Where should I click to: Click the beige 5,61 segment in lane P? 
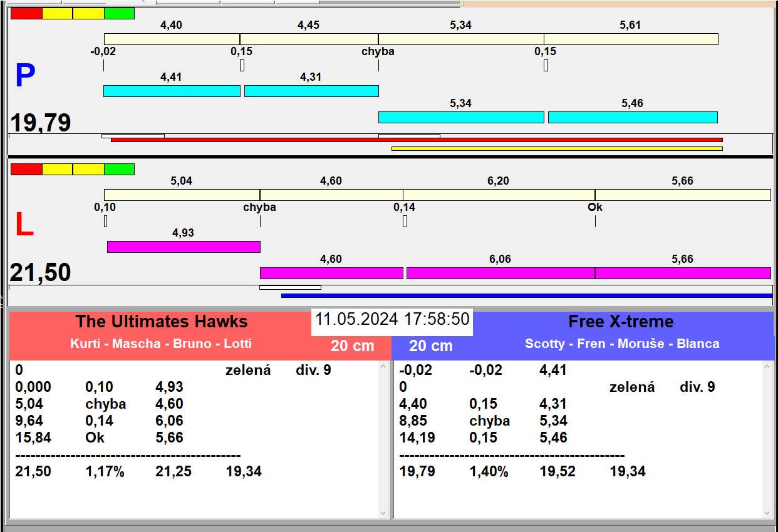tap(631, 39)
